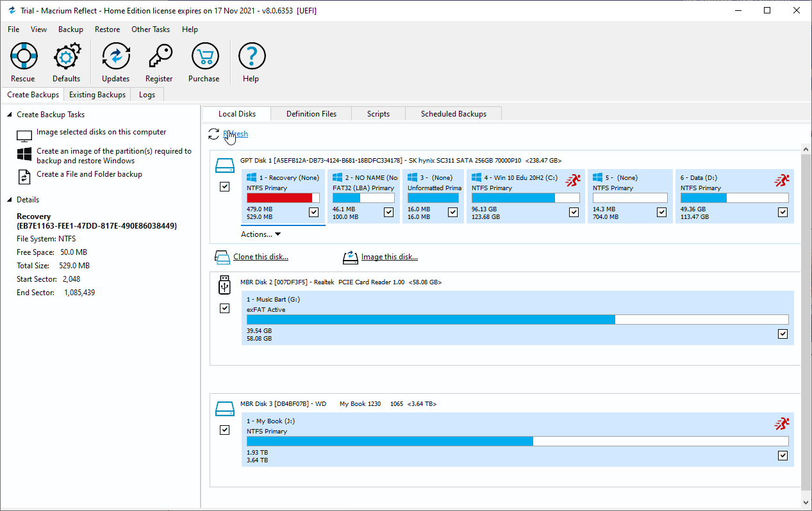Viewport: 812px width, 511px height.
Task: Uncheck partition 5 (None) checkbox
Action: (662, 212)
